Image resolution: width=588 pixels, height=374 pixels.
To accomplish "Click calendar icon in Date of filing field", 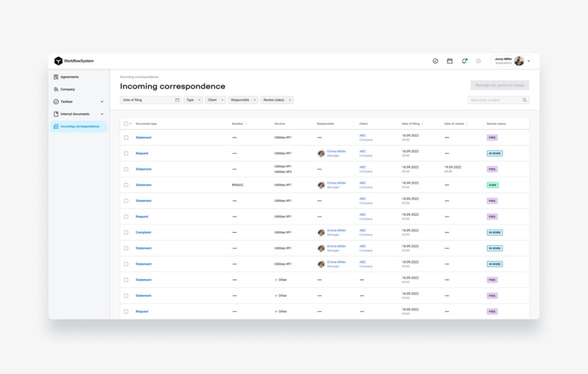I will click(x=177, y=100).
